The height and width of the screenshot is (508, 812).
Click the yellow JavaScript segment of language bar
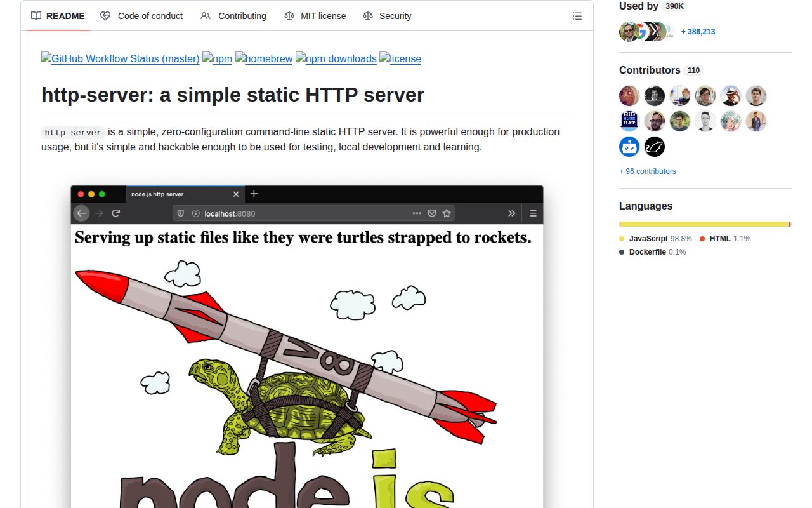pyautogui.click(x=704, y=224)
